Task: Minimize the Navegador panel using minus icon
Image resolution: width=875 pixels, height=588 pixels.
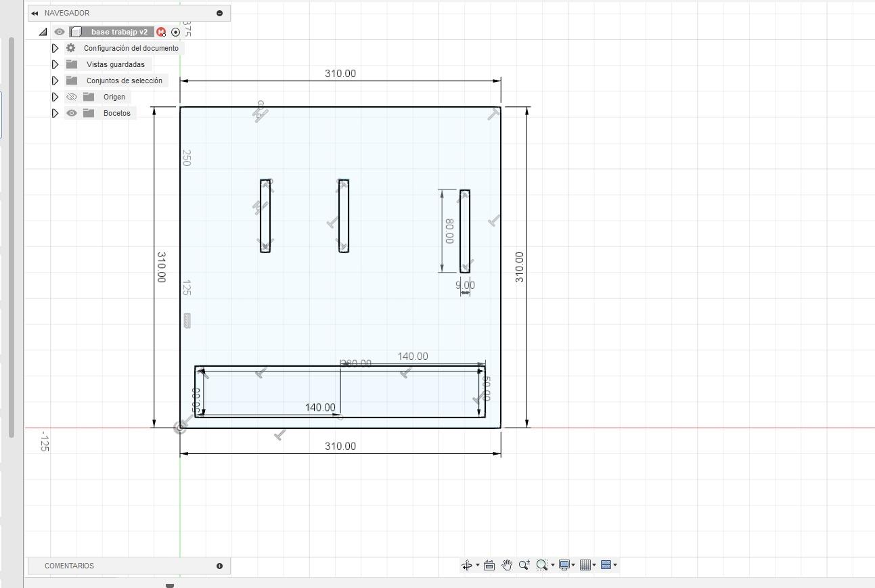Action: [219, 13]
